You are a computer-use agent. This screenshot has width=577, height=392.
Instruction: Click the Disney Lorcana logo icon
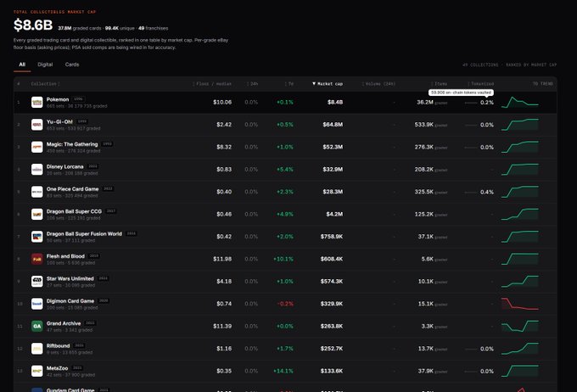click(x=36, y=170)
